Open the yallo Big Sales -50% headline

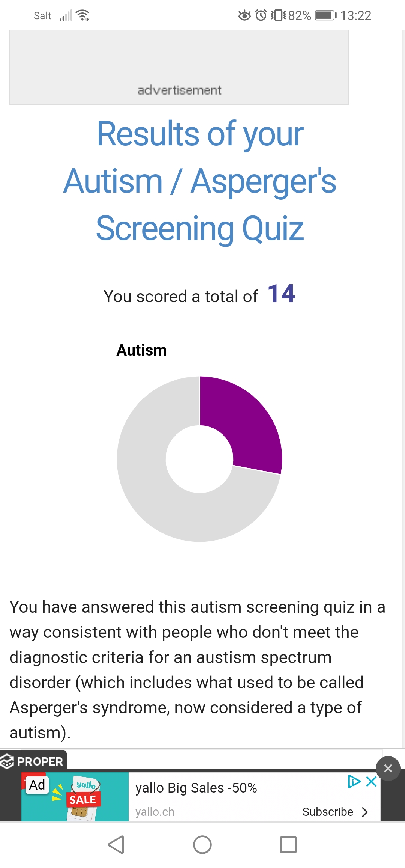tap(196, 788)
